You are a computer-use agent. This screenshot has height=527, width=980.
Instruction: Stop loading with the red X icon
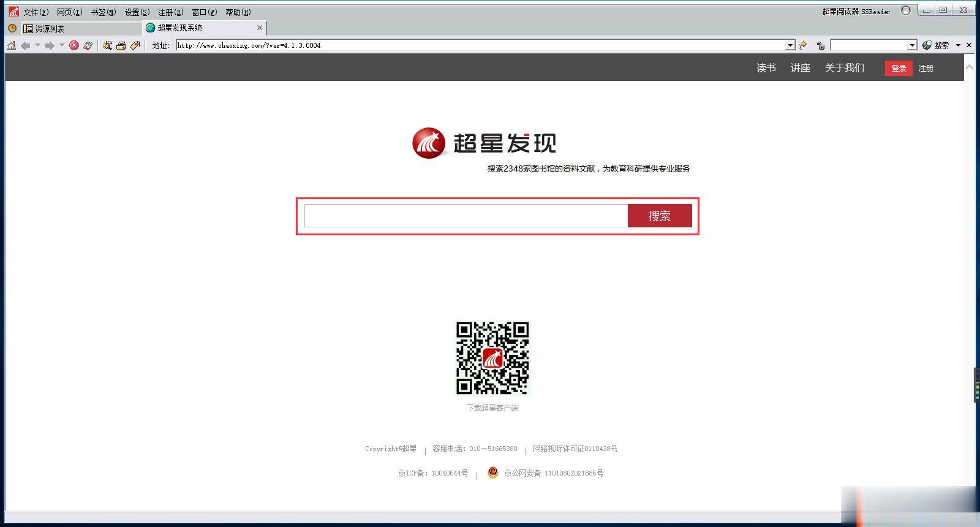[74, 45]
